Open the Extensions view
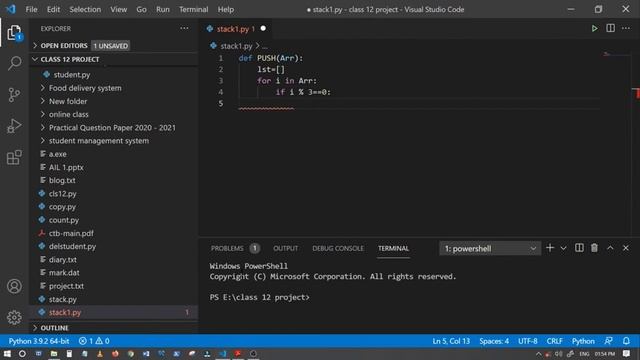 (x=14, y=157)
